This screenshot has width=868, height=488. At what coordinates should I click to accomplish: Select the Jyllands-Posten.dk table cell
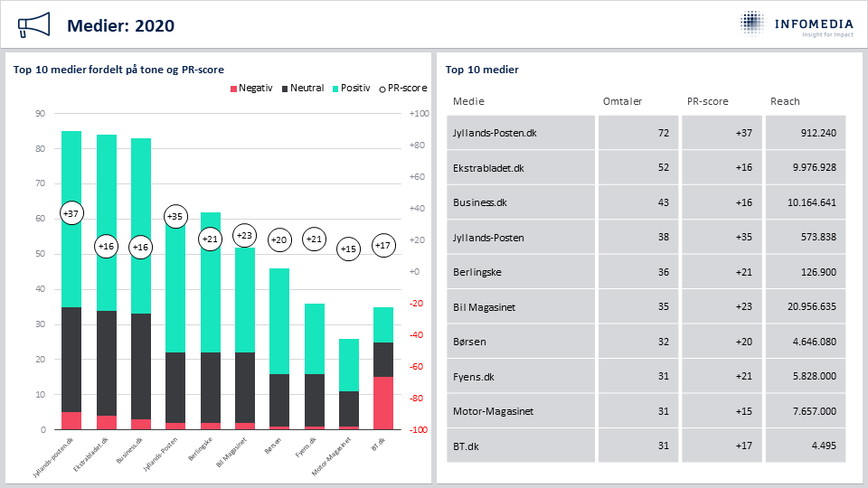coord(521,133)
